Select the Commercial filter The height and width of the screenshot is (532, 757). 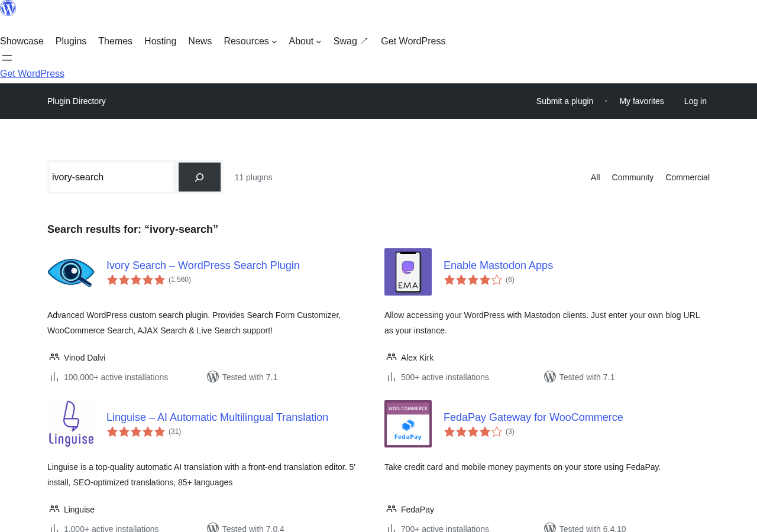pos(687,177)
